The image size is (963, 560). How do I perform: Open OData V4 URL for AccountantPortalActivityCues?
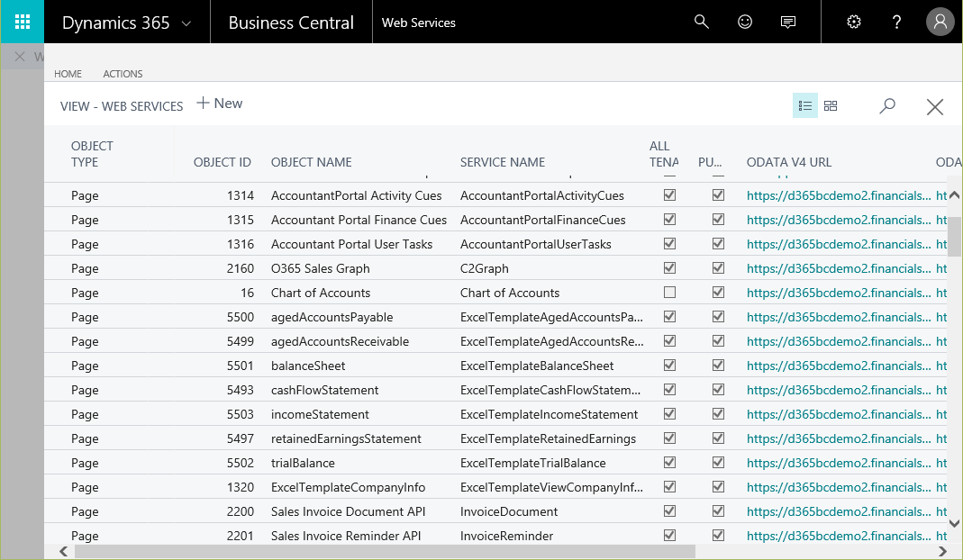tap(839, 195)
